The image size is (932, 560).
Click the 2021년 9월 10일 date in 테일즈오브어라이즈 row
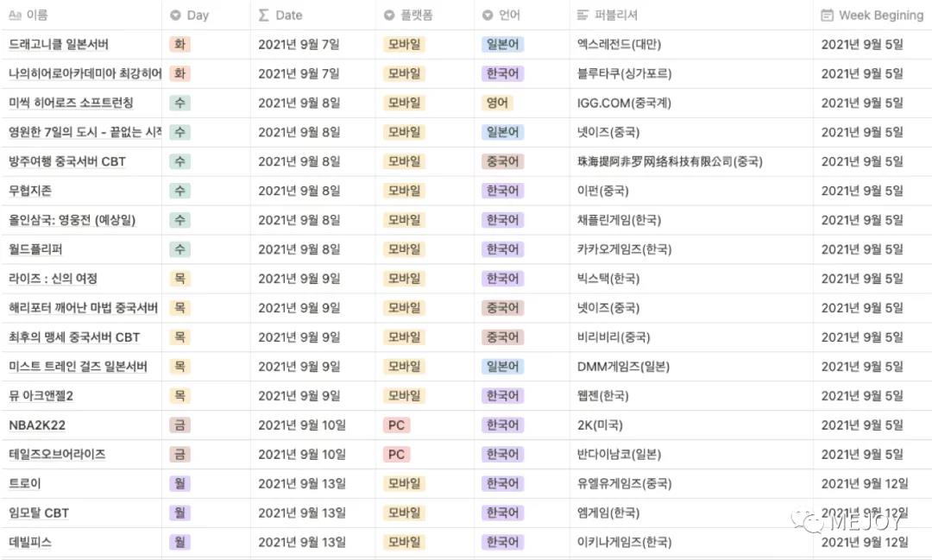302,454
